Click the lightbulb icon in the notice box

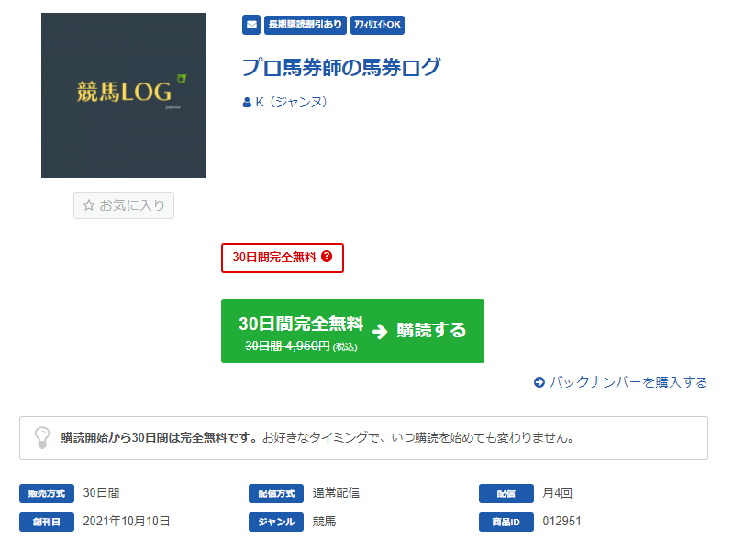click(x=42, y=437)
